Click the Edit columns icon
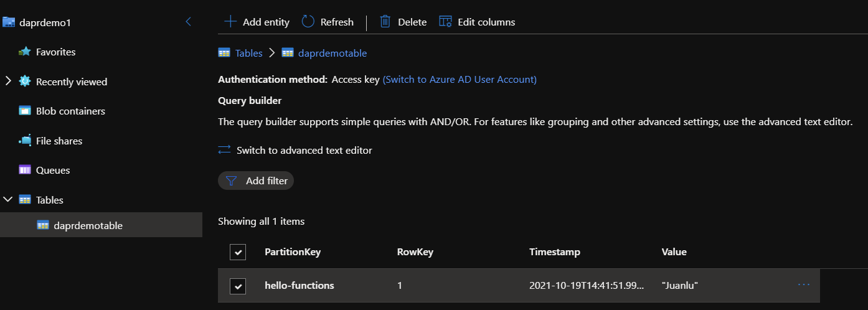This screenshot has width=868, height=310. click(x=445, y=22)
